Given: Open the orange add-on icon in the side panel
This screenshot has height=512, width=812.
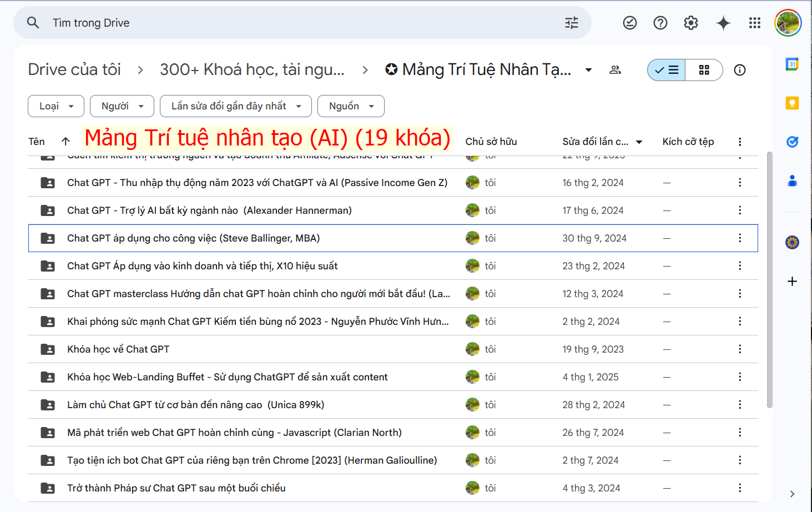Looking at the screenshot, I should 792,242.
